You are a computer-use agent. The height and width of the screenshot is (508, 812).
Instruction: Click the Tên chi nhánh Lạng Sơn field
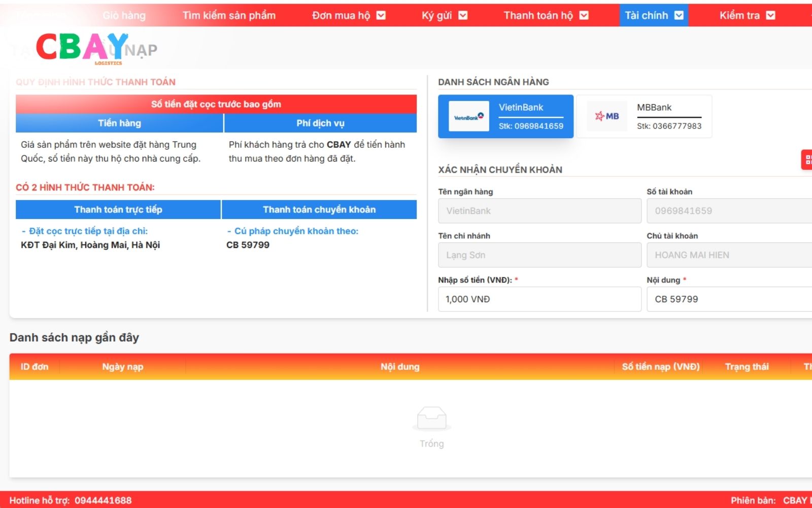click(x=539, y=255)
